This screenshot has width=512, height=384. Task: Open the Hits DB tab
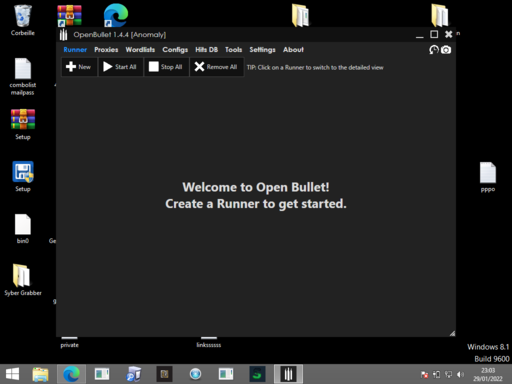coord(206,50)
